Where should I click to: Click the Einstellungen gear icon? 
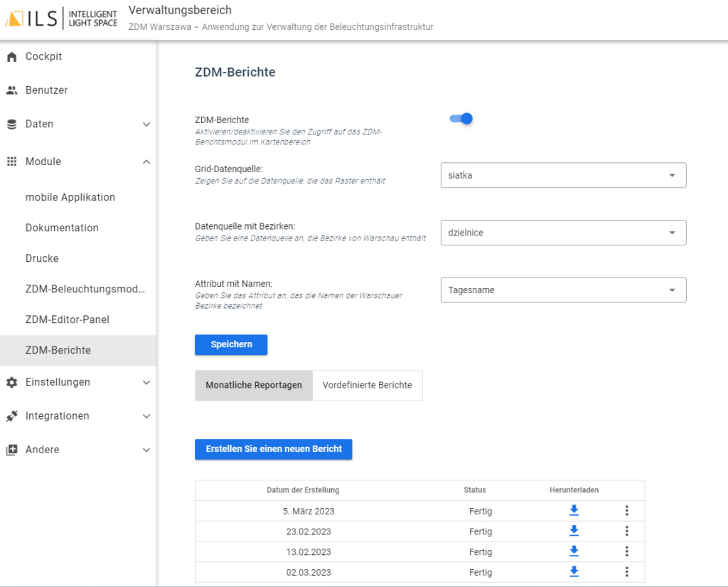(x=11, y=383)
